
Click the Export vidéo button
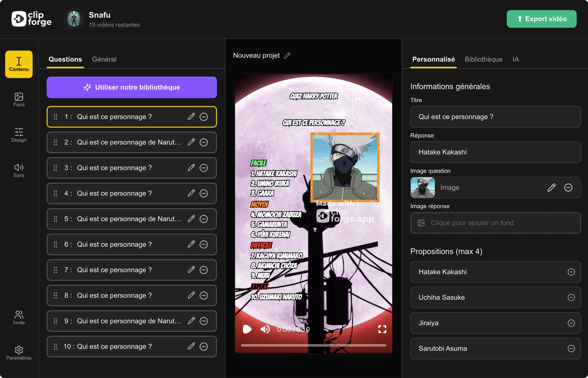[x=541, y=19]
